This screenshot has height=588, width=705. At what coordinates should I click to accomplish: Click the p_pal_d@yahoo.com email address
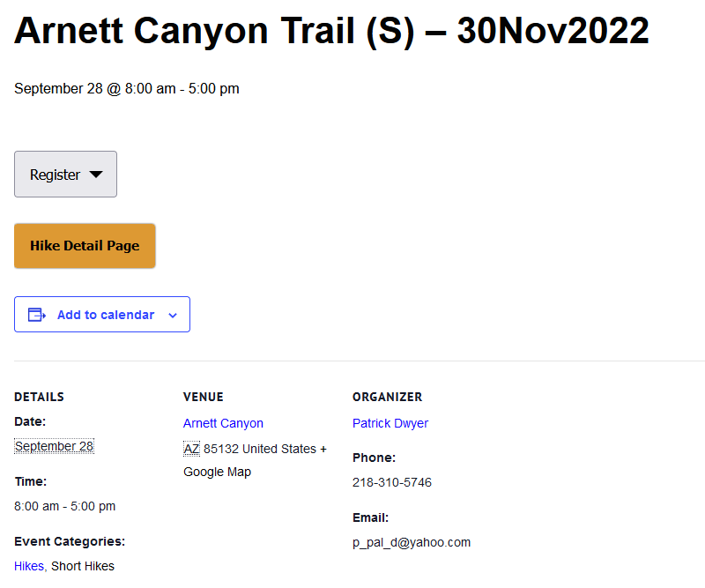412,542
